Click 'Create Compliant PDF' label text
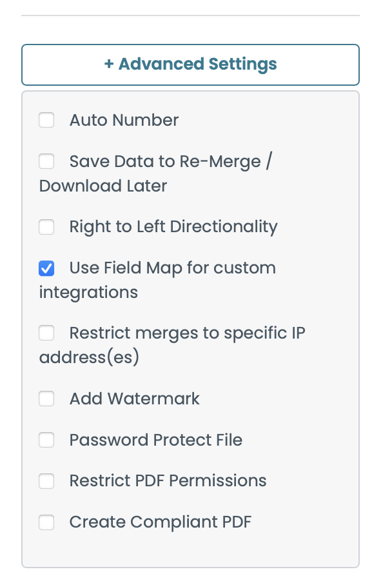The image size is (392, 574). tap(160, 522)
